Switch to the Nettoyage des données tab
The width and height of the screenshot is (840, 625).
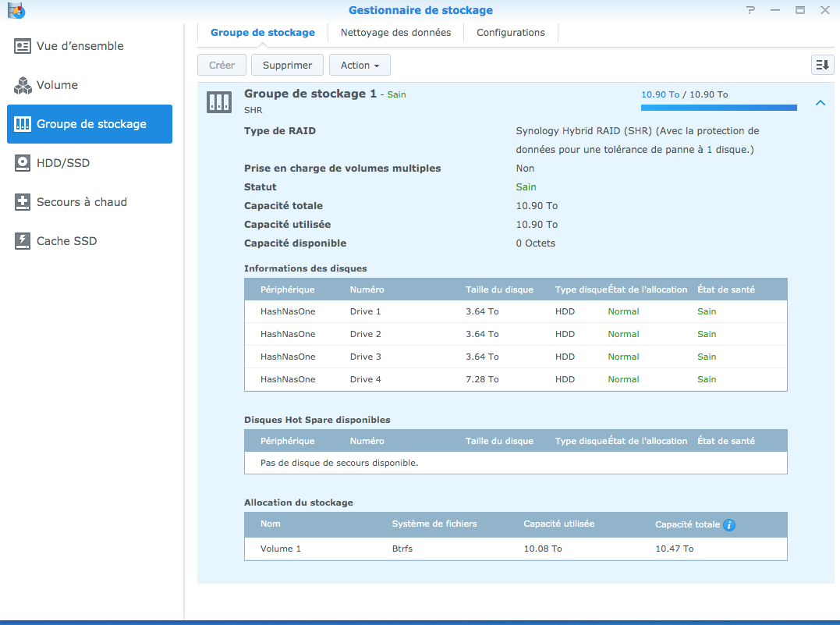(395, 33)
